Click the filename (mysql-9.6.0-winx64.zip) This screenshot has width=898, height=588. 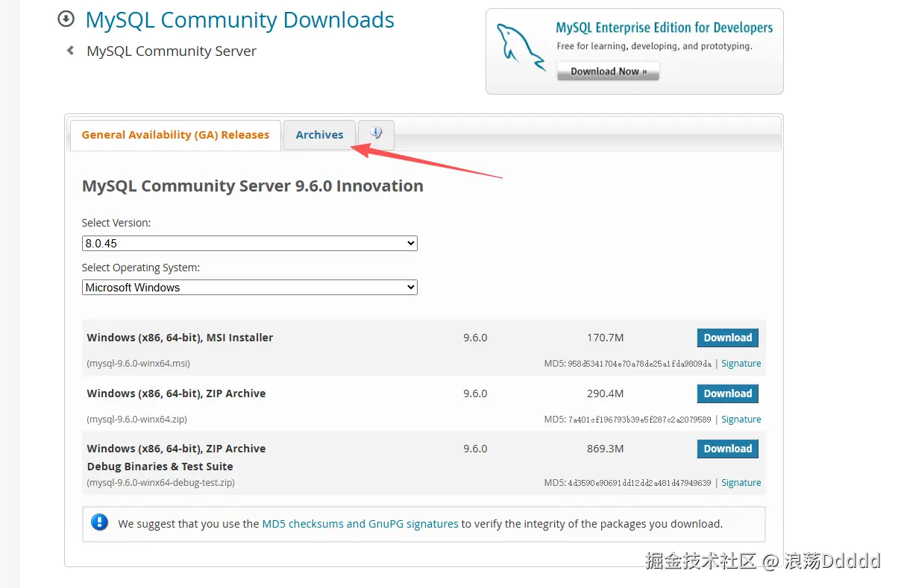[x=136, y=420]
